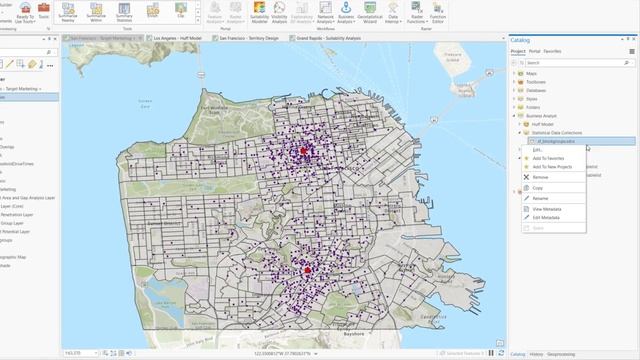Viewport: 640px width, 360px height.
Task: Click the Exploratory 3D Analysis button
Action: click(x=302, y=12)
